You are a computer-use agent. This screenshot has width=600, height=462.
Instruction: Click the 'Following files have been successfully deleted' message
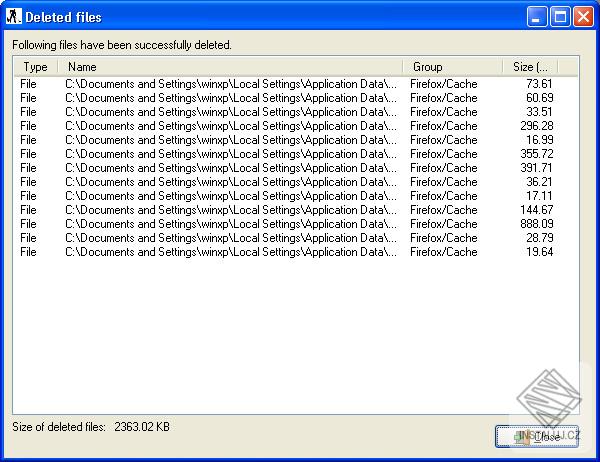122,45
